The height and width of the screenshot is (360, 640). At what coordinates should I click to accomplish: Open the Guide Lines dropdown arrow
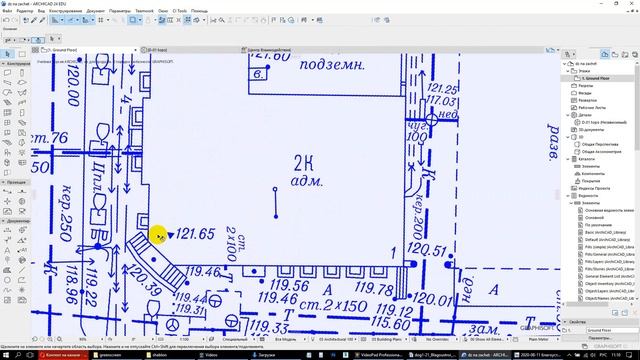pos(62,20)
